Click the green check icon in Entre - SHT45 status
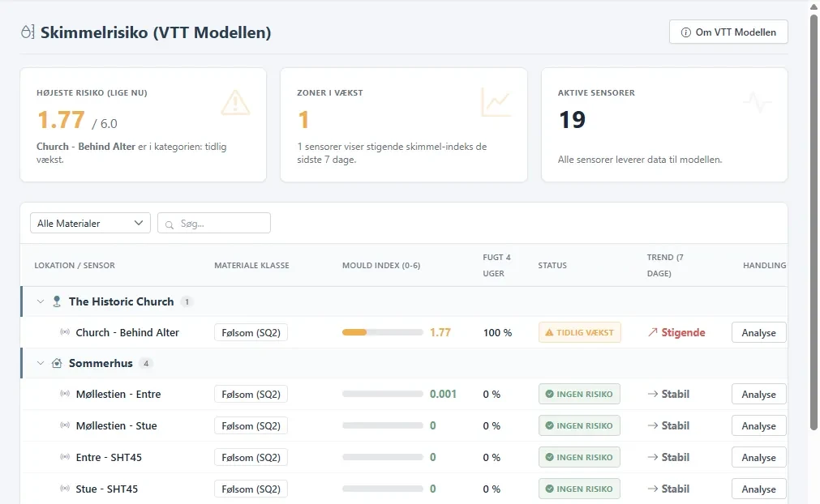 coord(550,457)
